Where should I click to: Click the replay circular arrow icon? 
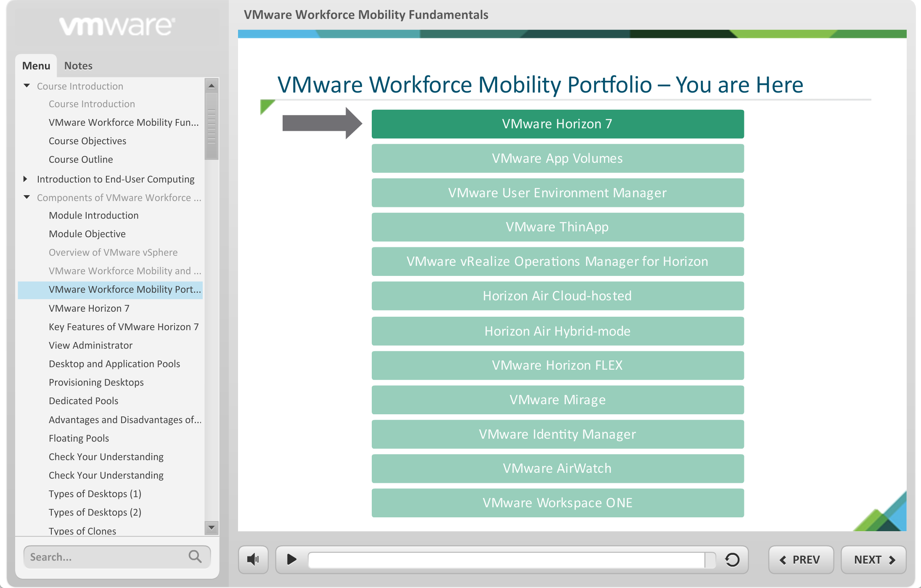732,559
